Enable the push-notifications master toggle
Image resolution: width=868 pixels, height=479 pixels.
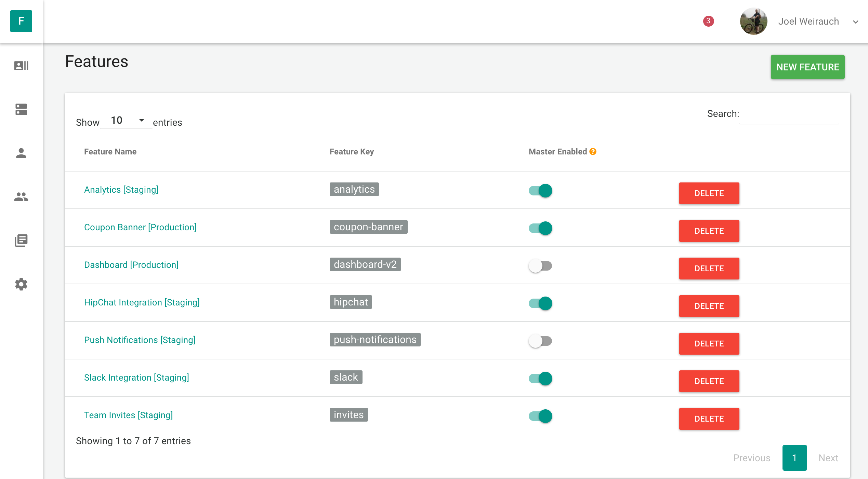[x=540, y=341]
